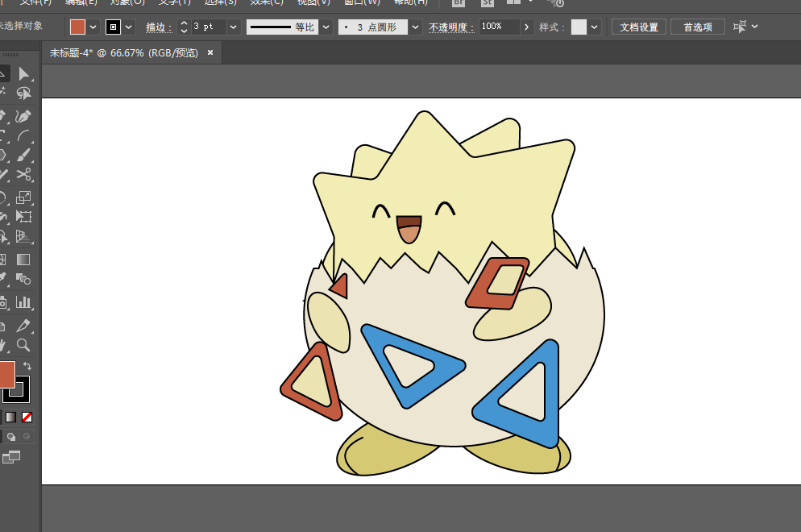
Task: Swap fill and stroke colors
Action: [27, 366]
